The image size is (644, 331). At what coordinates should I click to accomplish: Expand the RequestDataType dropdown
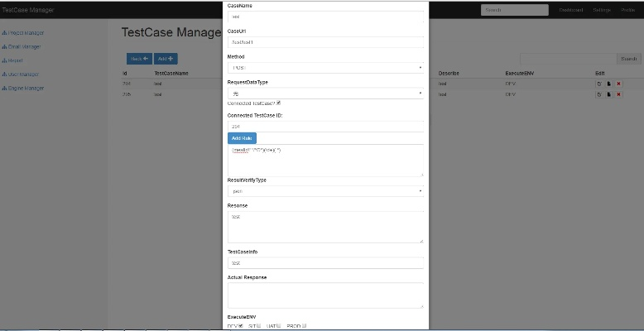point(325,93)
